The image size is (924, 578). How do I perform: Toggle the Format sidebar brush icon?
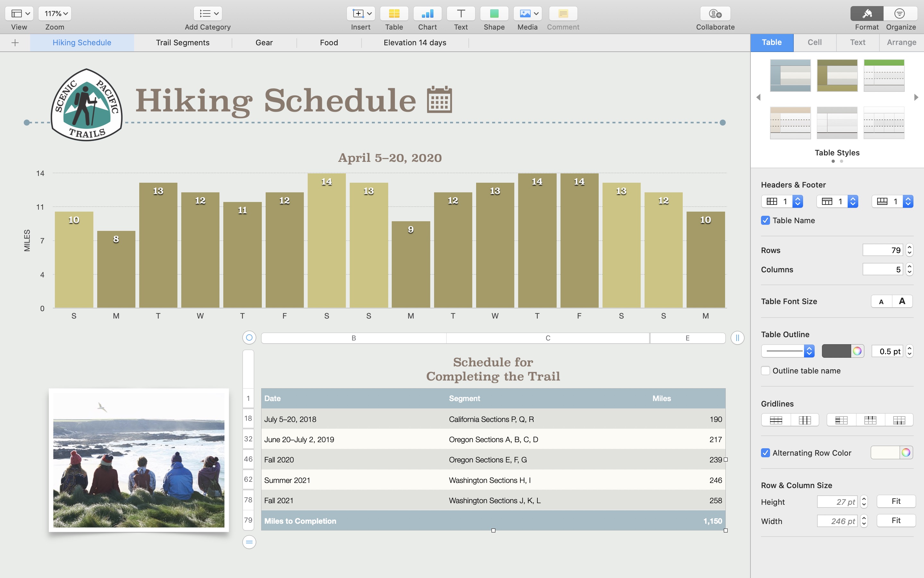click(x=867, y=14)
